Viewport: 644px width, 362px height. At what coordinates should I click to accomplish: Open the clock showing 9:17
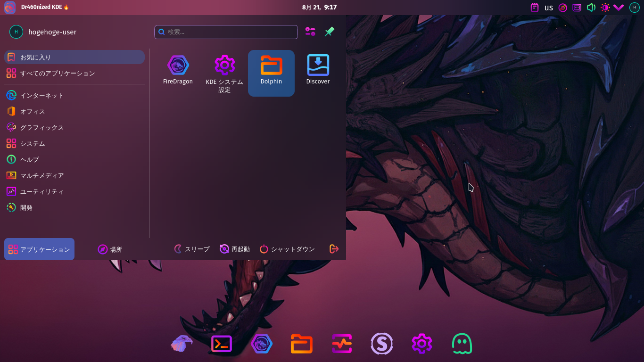[319, 7]
